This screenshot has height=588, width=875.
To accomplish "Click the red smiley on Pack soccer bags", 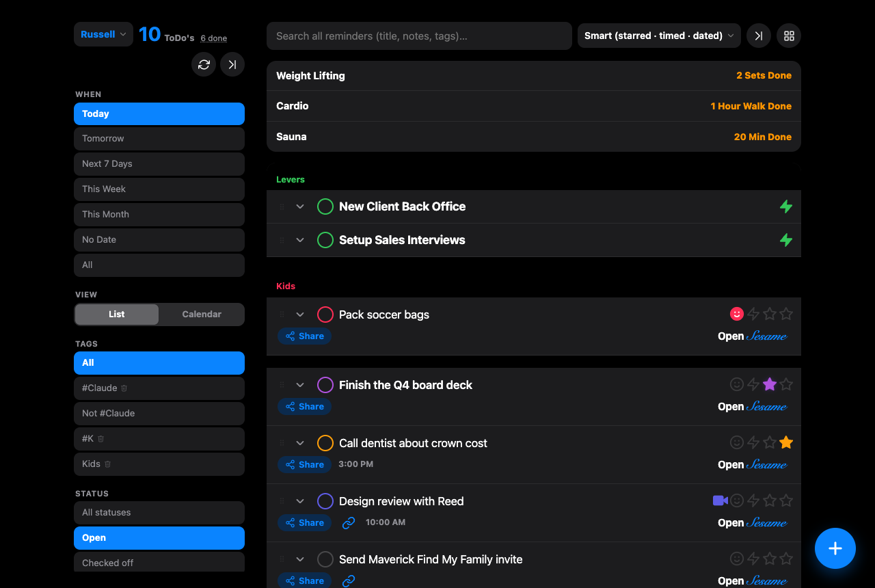I will [x=737, y=314].
